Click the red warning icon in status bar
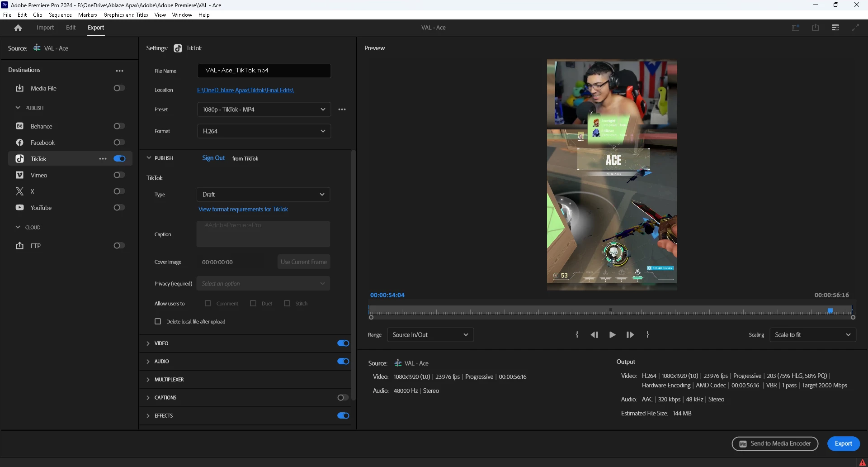The width and height of the screenshot is (868, 467). pyautogui.click(x=862, y=462)
